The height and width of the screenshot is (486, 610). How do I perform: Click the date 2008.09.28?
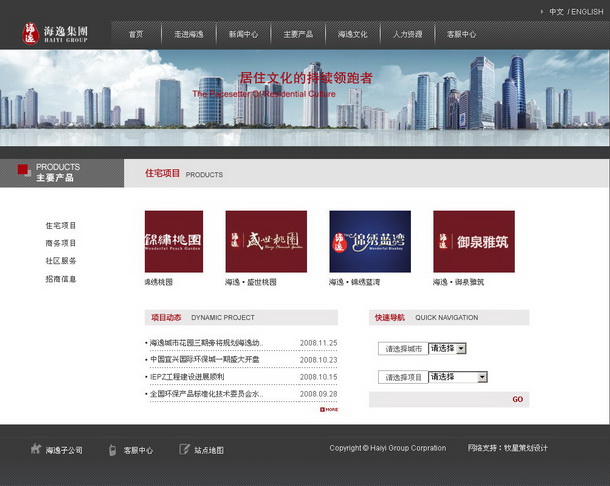319,394
